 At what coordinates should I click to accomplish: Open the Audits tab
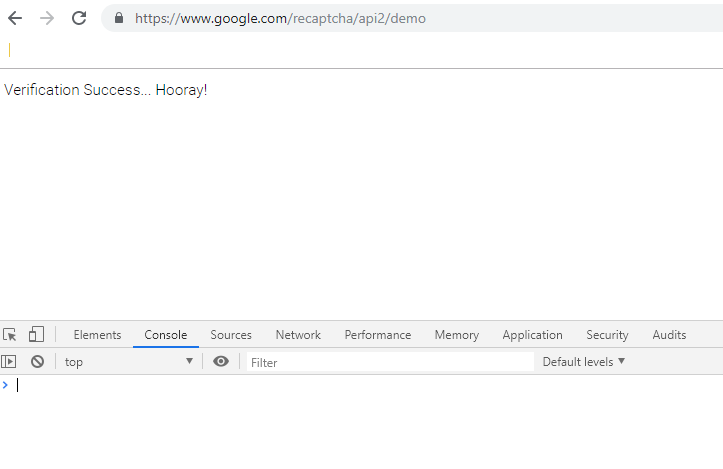(x=669, y=335)
